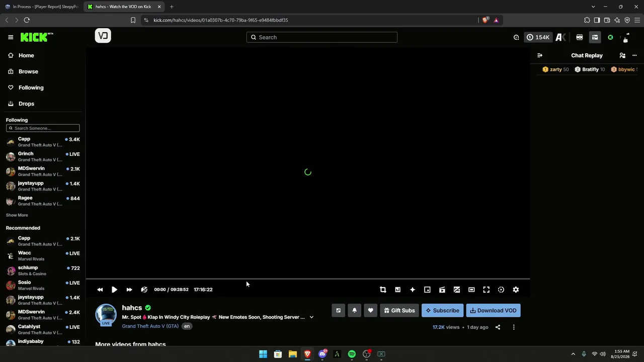Screen dimensions: 644x362
Task: Click the MOD icon in the Kick header
Action: pos(580,37)
